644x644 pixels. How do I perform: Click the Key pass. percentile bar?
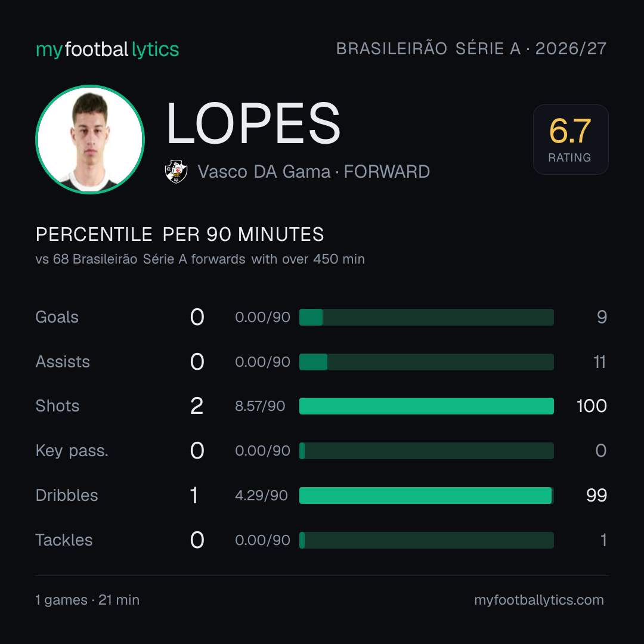[x=426, y=451]
